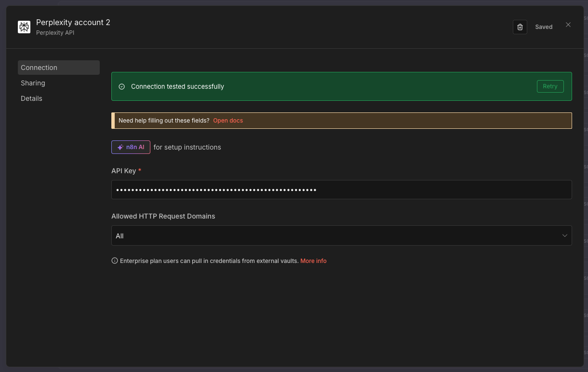Click the Perplexity API subtitle text
The width and height of the screenshot is (588, 372).
click(55, 33)
